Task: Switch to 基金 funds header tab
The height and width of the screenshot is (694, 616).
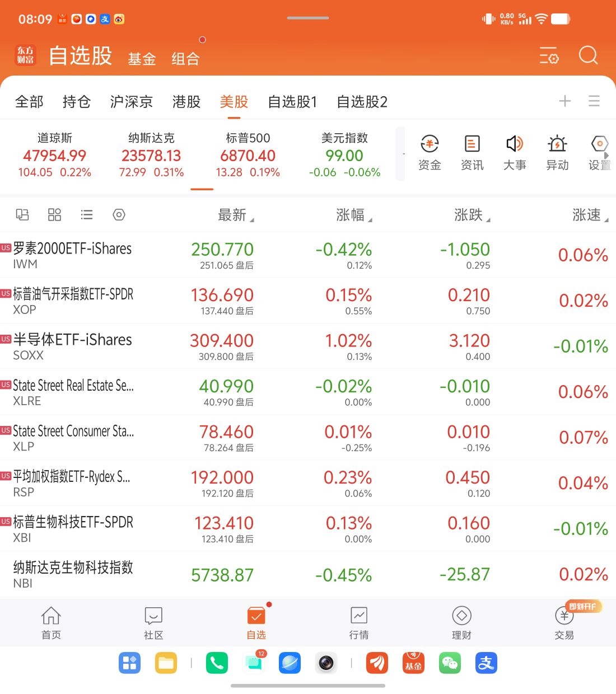Action: pos(142,59)
